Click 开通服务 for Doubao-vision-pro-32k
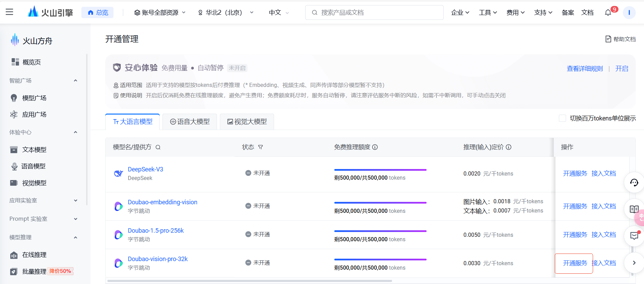Image resolution: width=644 pixels, height=284 pixels. pyautogui.click(x=575, y=263)
